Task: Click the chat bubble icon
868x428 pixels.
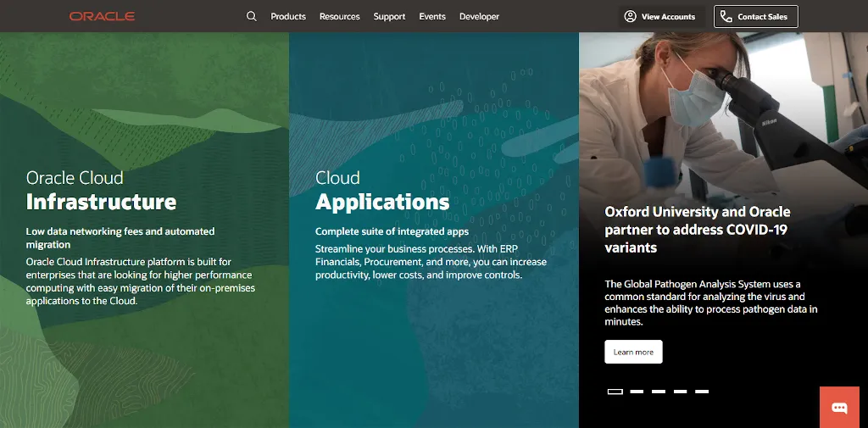Action: [x=839, y=408]
